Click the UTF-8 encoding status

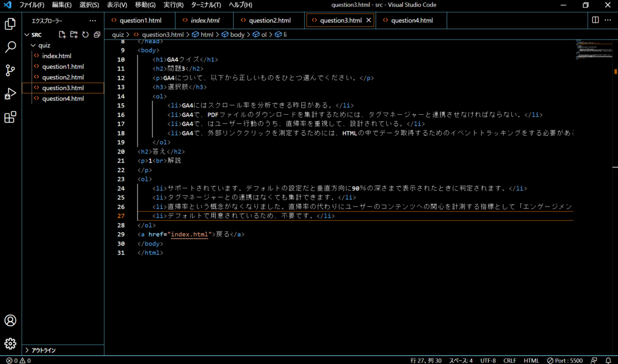tap(488, 360)
